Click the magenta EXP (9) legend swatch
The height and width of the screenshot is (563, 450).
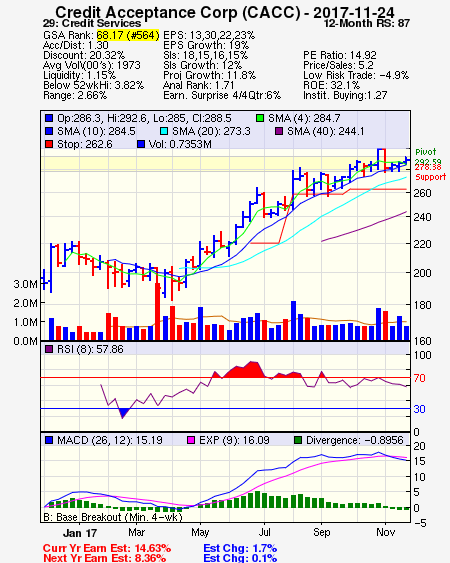191,440
